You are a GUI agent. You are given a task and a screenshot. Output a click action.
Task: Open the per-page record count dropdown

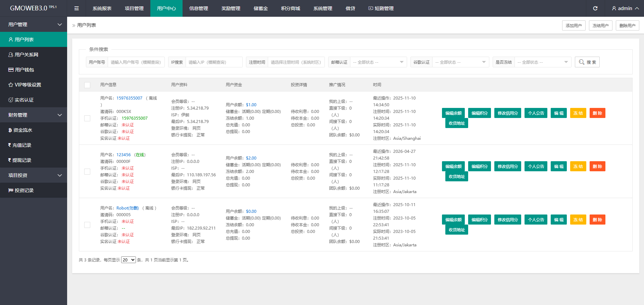point(128,260)
